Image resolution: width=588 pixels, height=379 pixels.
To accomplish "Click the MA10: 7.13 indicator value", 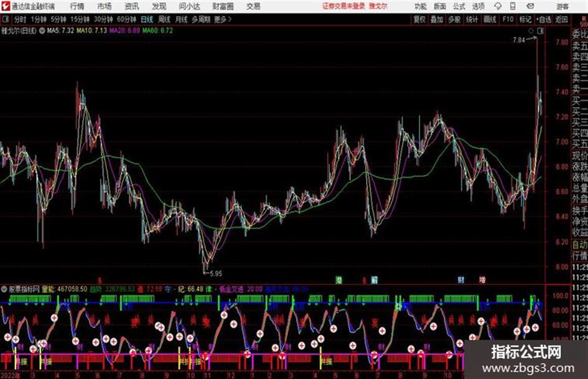I will pyautogui.click(x=91, y=30).
